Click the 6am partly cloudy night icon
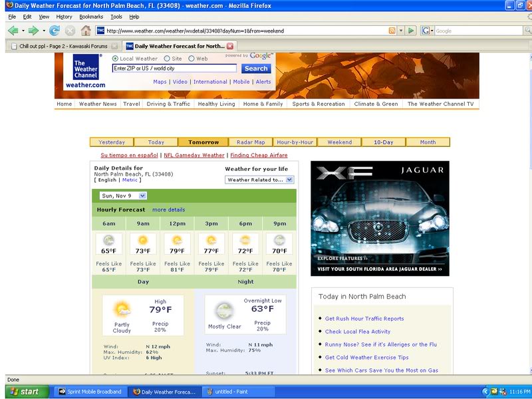Screen dimensions: 532x399 [x=108, y=241]
